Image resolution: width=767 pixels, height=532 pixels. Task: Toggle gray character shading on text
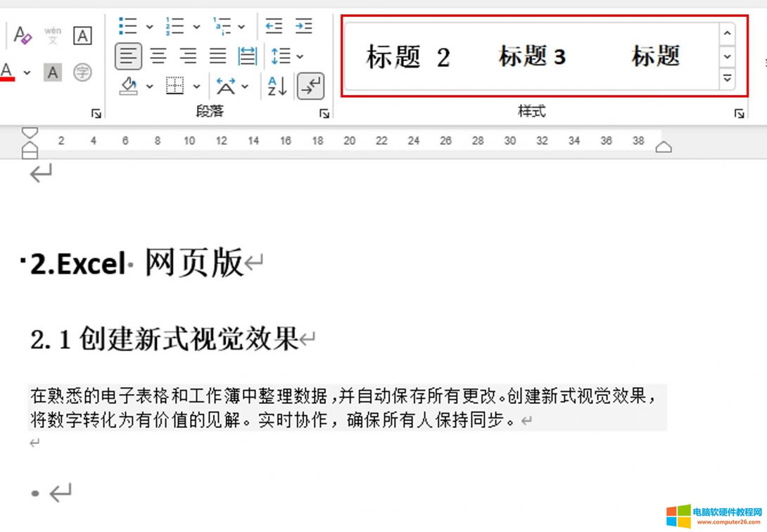point(53,72)
